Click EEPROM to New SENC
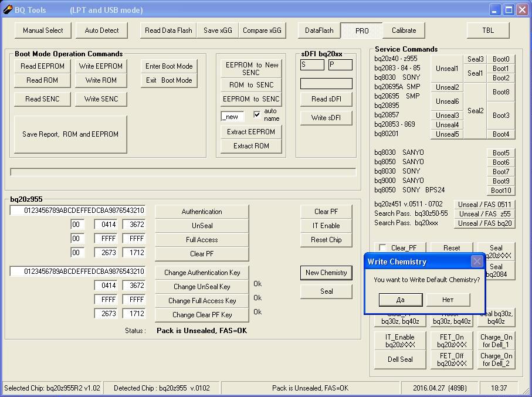Screen dimensions: 532x397 pos(251,69)
